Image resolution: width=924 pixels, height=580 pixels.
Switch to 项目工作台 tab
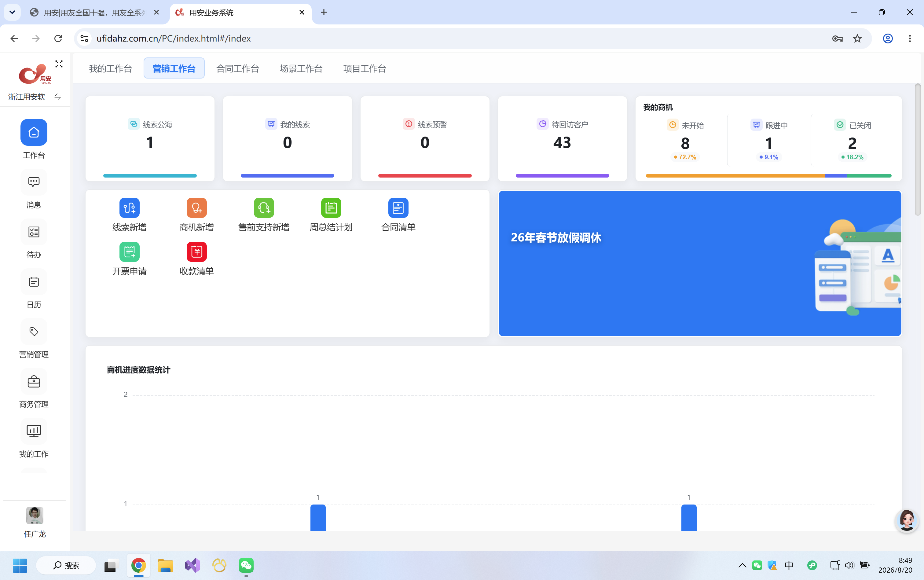pyautogui.click(x=365, y=69)
